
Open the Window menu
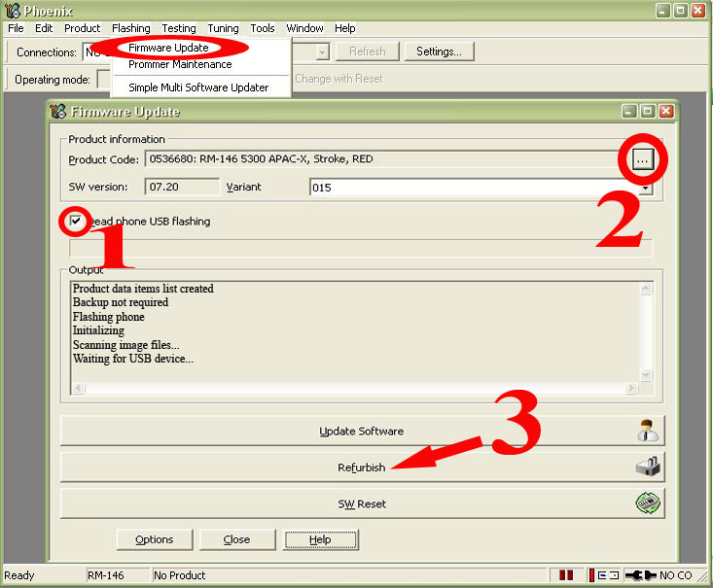[x=304, y=28]
